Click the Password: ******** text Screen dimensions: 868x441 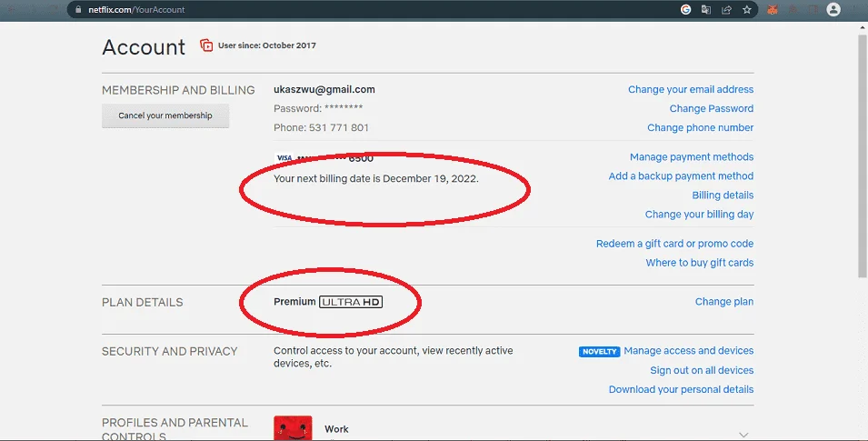(318, 108)
